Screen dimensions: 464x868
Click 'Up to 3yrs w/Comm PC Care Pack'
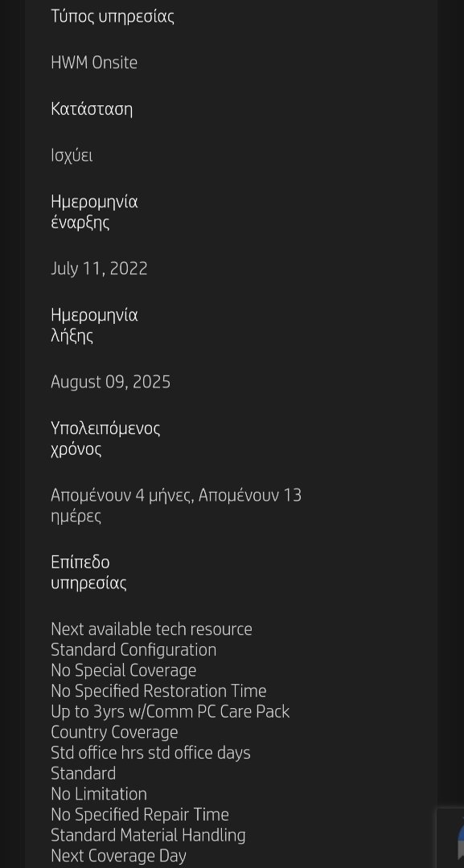click(170, 712)
